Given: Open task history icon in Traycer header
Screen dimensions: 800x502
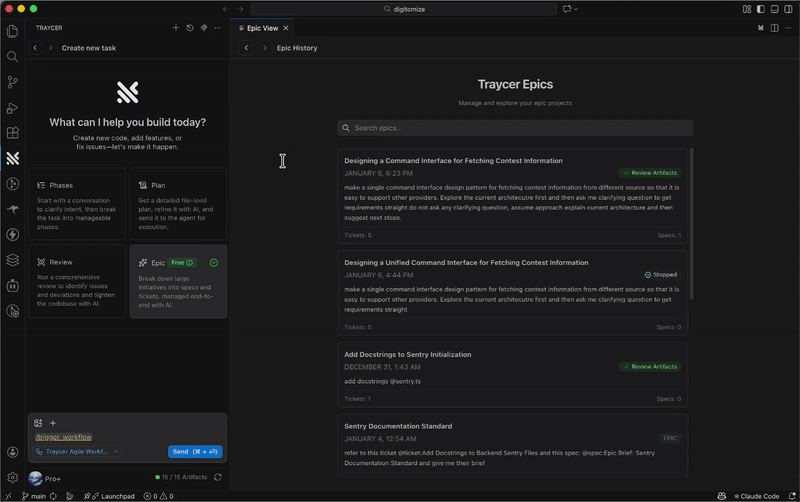Looking at the screenshot, I should pos(190,28).
